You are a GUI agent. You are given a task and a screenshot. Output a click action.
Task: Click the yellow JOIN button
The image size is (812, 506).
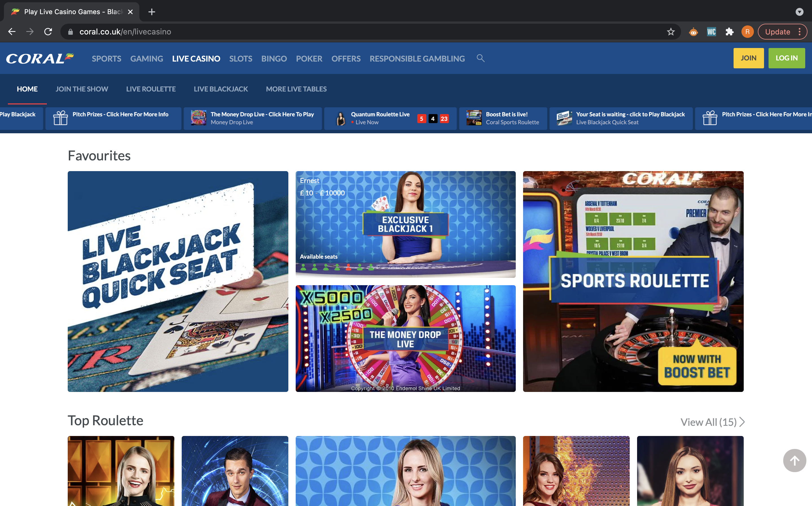coord(749,58)
